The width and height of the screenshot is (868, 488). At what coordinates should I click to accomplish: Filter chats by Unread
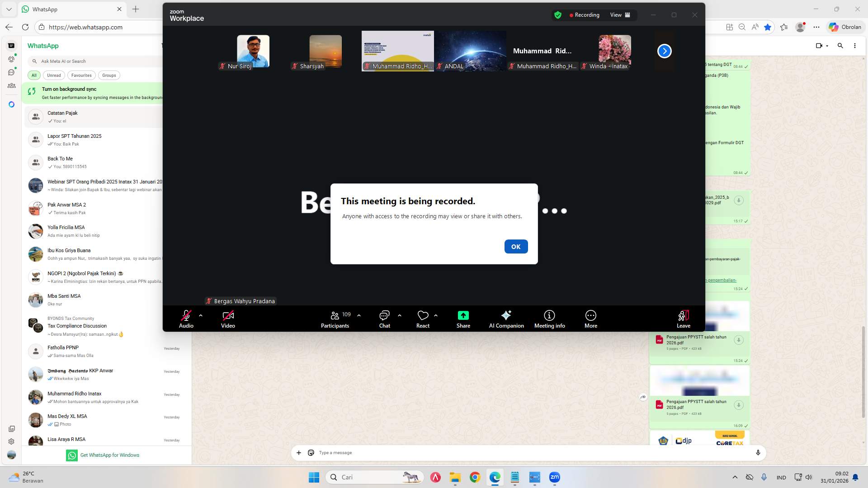point(54,75)
